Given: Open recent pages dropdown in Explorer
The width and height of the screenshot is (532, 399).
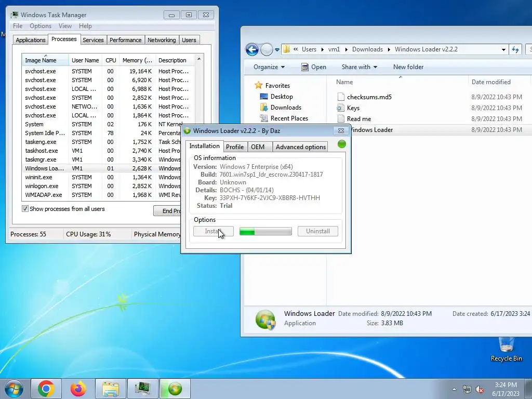Looking at the screenshot, I should coord(277,50).
